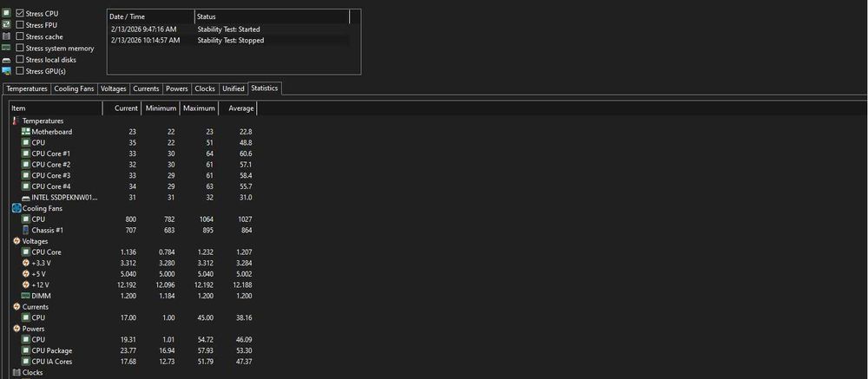Click the Status log column header
Image resolution: width=868 pixels, height=379 pixels.
273,16
